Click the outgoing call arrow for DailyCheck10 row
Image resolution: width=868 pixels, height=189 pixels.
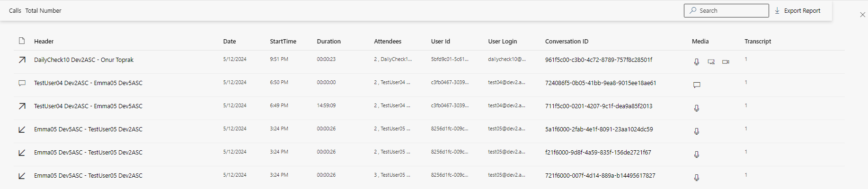coord(22,60)
